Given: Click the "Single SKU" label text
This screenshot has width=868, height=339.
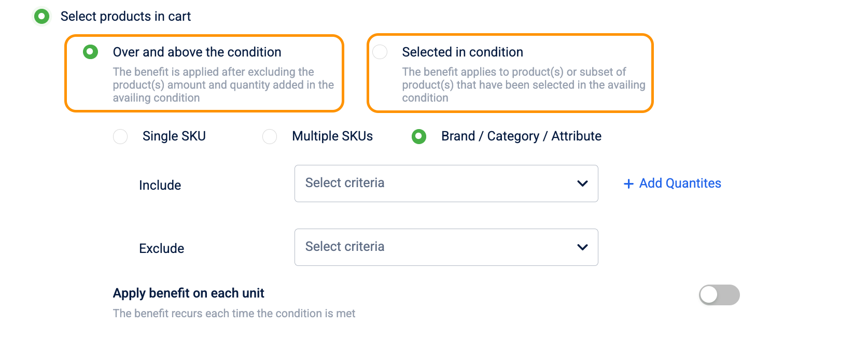Looking at the screenshot, I should pos(174,136).
